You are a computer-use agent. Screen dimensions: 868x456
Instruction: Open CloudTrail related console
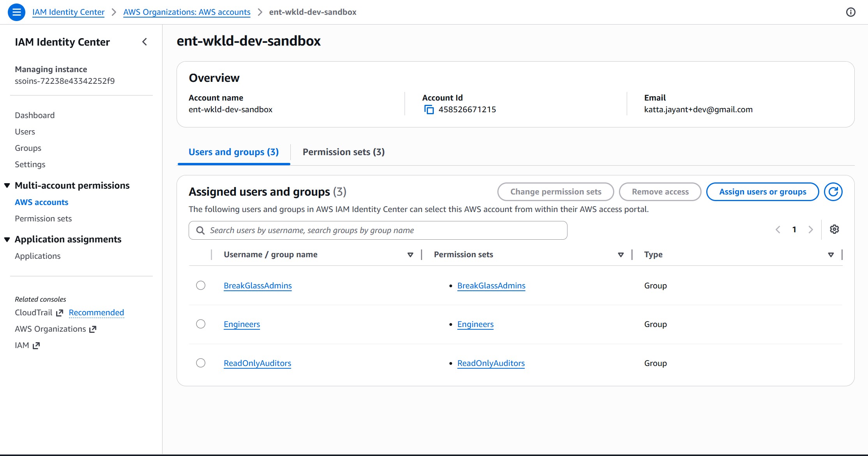click(34, 313)
